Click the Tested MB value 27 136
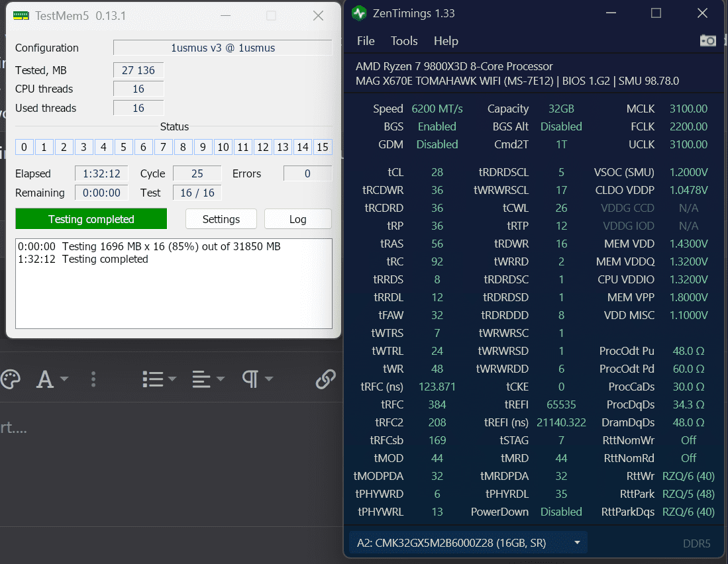The width and height of the screenshot is (728, 564). click(x=138, y=70)
